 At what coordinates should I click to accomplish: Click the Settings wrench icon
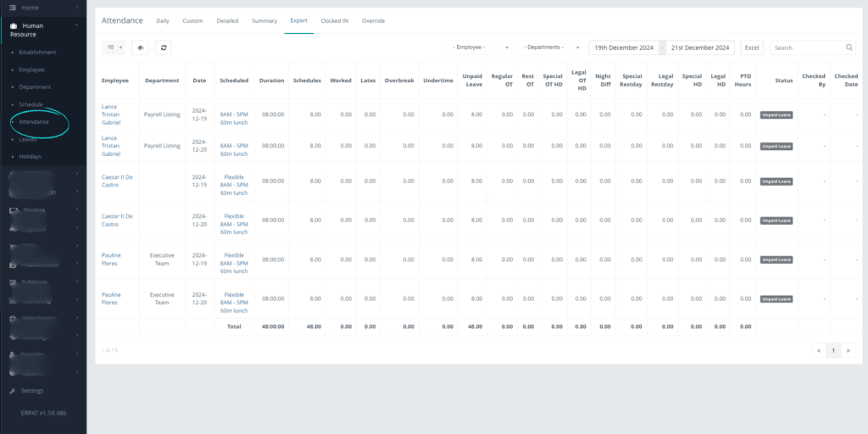pyautogui.click(x=14, y=391)
